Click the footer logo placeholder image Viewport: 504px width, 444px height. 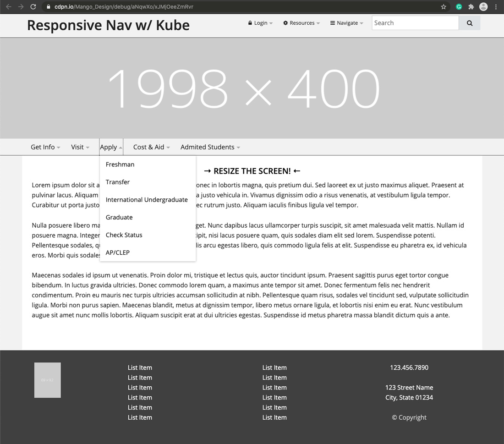48,380
